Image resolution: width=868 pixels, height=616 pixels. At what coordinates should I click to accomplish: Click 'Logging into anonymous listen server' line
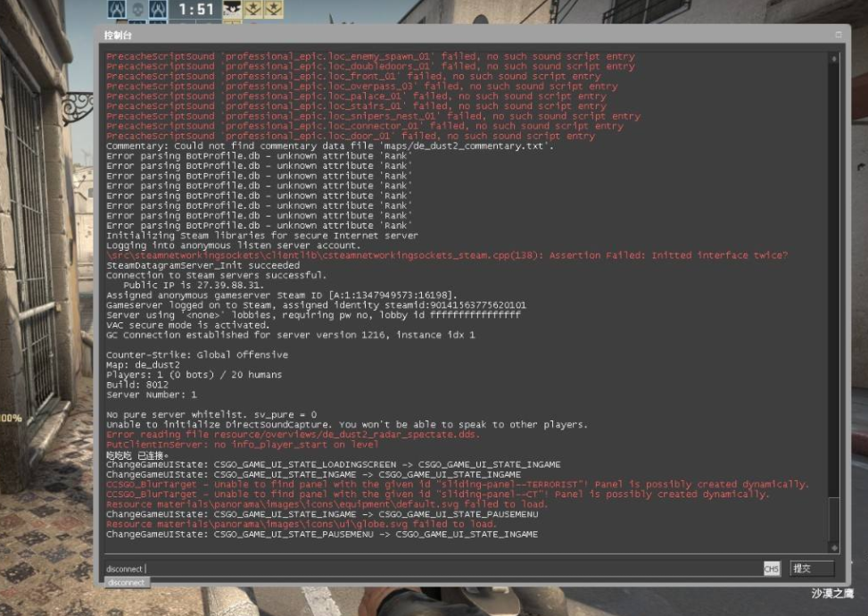tap(233, 246)
